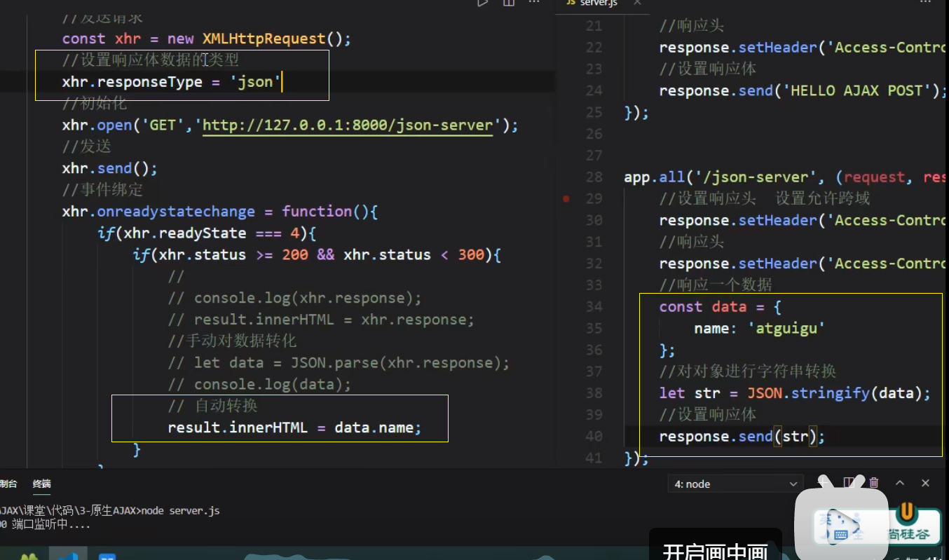Screen dimensions: 949x560
Task: Click the commented JSON.parse(xhr.response) line
Action: coord(339,363)
